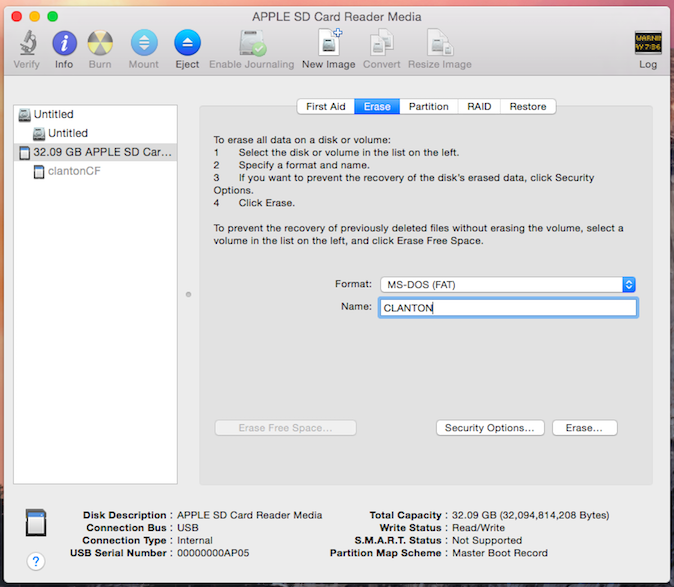674x587 pixels.
Task: Click the Resize Image icon
Action: click(440, 43)
